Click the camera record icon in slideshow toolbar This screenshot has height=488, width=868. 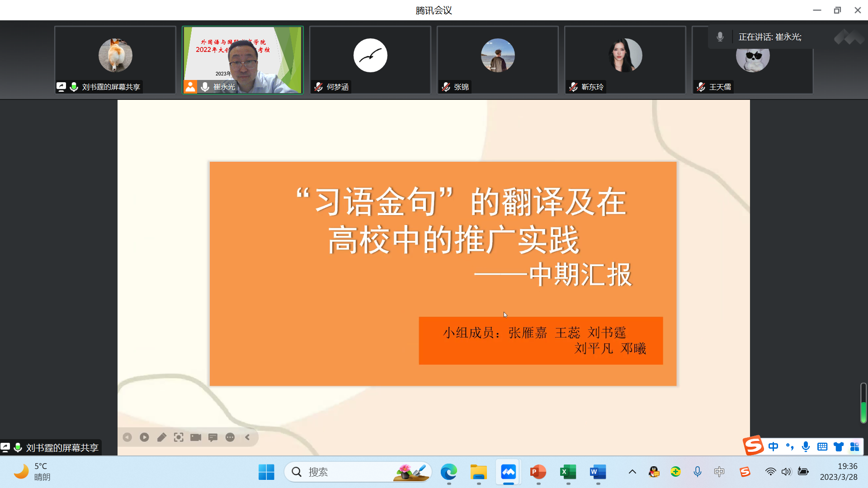pos(196,437)
